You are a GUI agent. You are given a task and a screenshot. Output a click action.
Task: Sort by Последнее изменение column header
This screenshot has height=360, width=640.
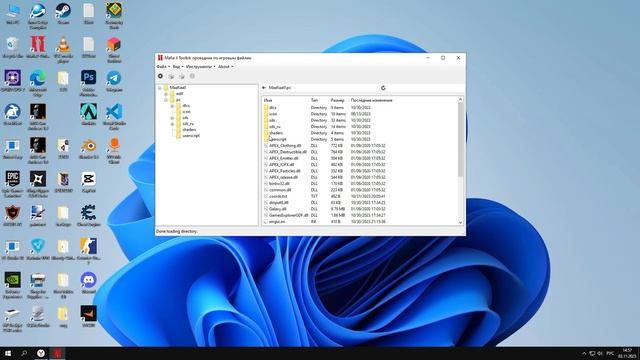tap(371, 100)
